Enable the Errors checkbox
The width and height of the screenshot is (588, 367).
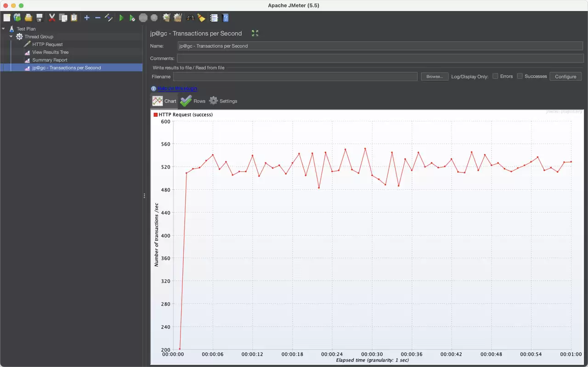pyautogui.click(x=495, y=76)
